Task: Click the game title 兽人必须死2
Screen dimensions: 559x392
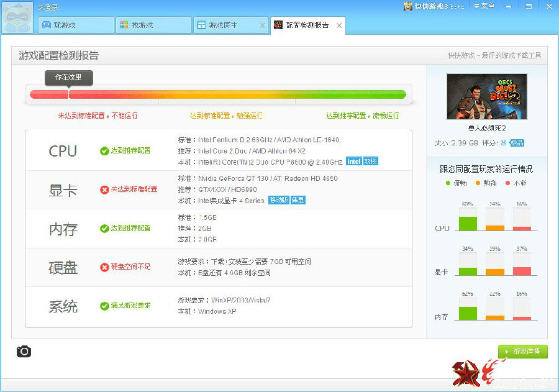Action: [x=486, y=128]
